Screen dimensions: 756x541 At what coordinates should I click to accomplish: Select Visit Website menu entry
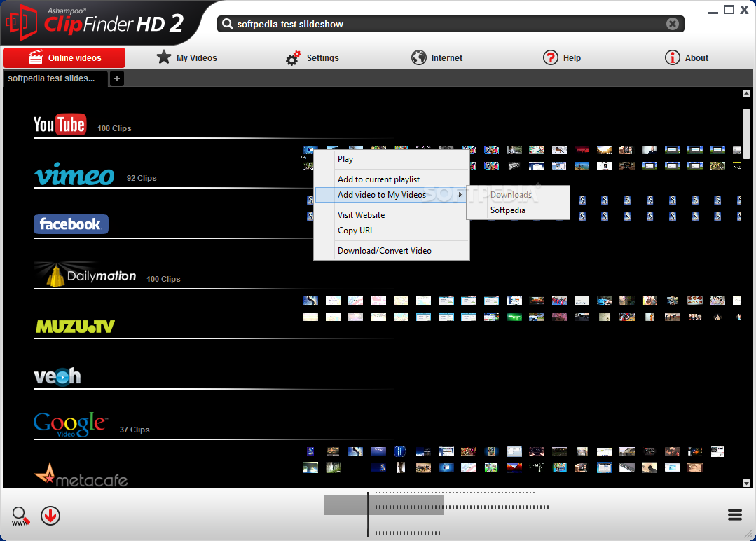[392, 215]
